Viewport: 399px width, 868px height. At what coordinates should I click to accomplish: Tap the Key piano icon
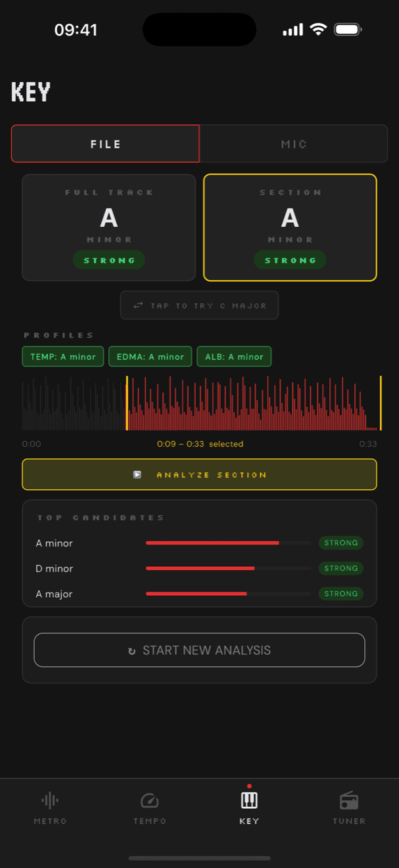[x=249, y=800]
